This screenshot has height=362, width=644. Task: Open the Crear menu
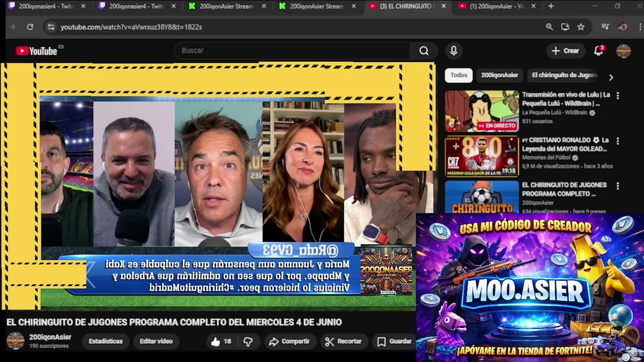click(x=566, y=50)
